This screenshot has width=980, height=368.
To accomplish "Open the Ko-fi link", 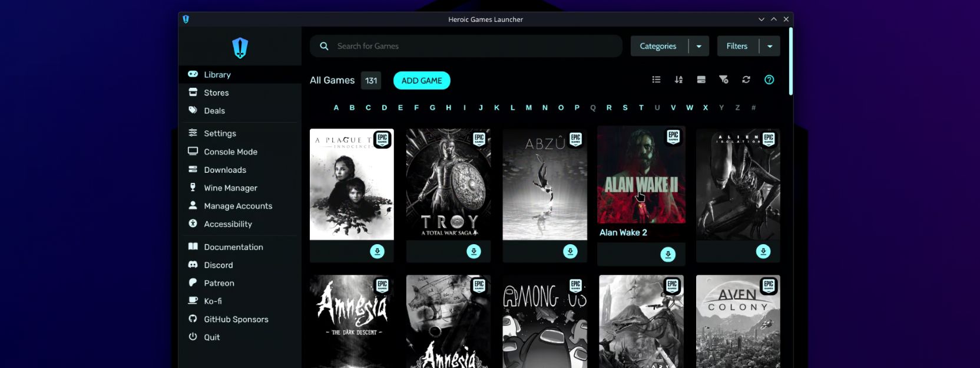I will [240, 301].
